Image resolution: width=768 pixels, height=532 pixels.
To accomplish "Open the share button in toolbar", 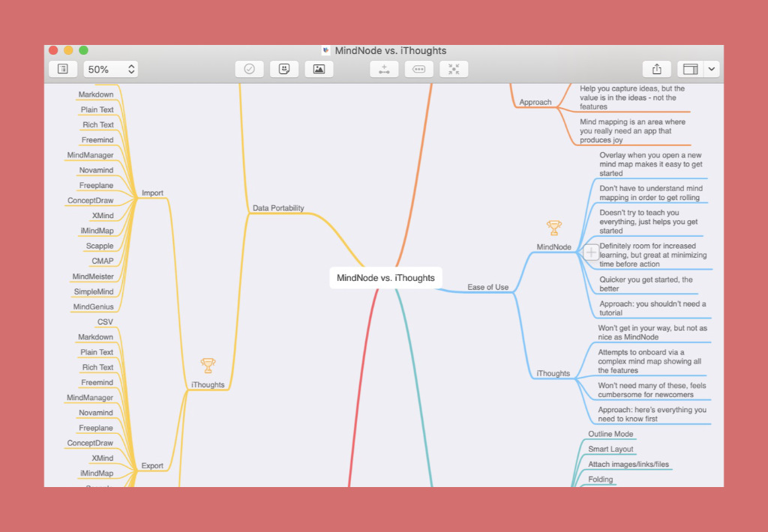I will (657, 69).
